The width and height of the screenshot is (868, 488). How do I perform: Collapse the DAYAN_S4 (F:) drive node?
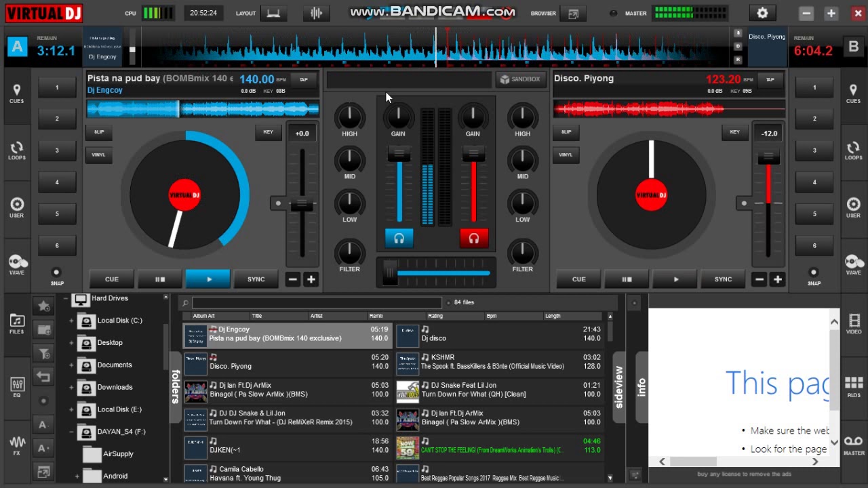click(71, 432)
